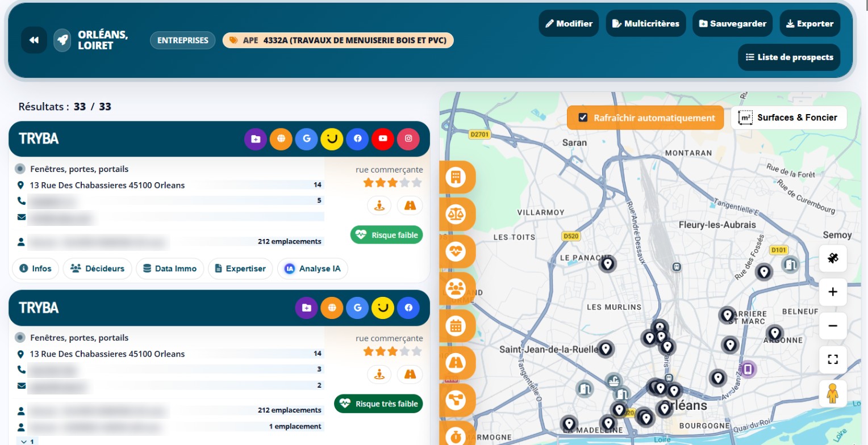868x445 pixels.
Task: Click the green Risque faible badge
Action: click(387, 234)
